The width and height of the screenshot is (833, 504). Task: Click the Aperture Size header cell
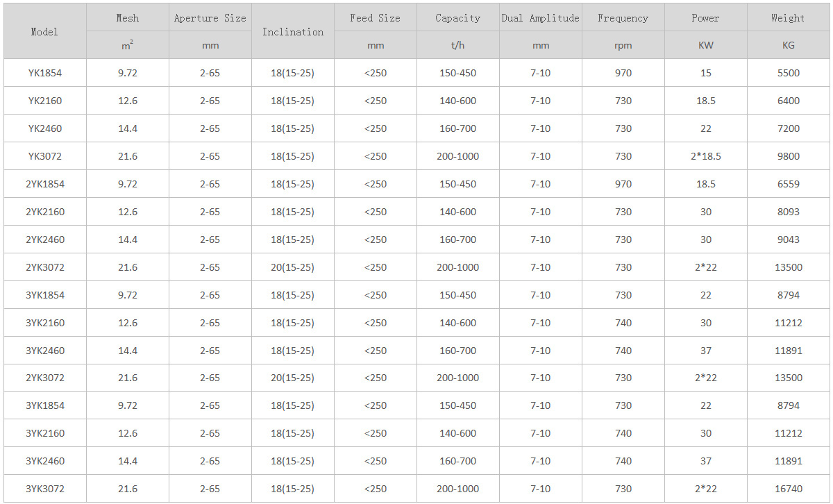tap(210, 18)
